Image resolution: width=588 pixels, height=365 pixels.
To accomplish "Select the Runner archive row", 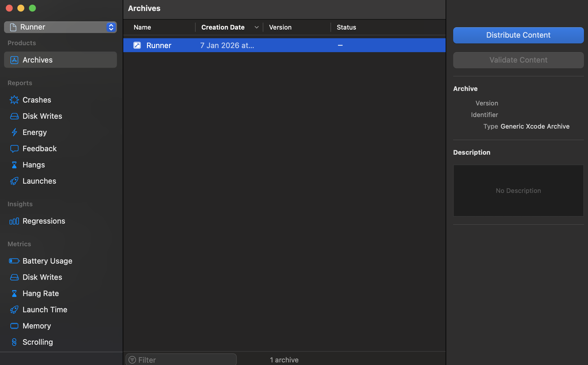I will tap(284, 45).
